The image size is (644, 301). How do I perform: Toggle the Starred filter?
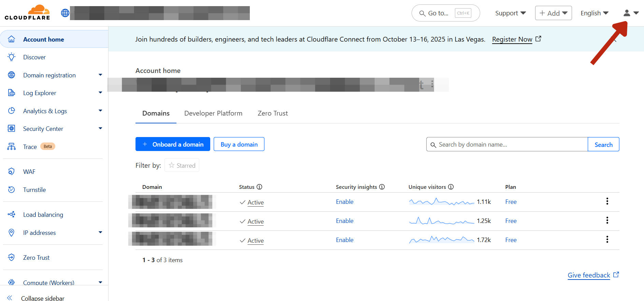182,165
